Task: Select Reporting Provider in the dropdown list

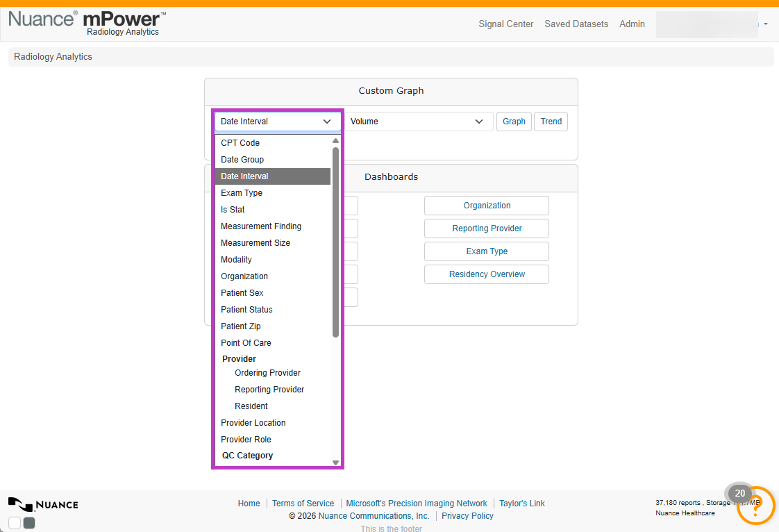Action: [273, 390]
